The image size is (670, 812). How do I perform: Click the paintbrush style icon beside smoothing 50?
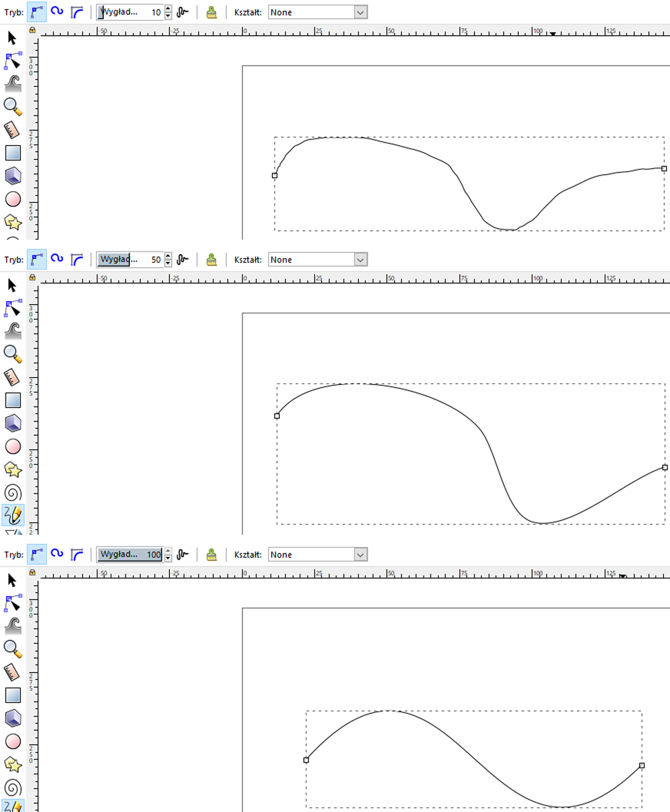(212, 260)
